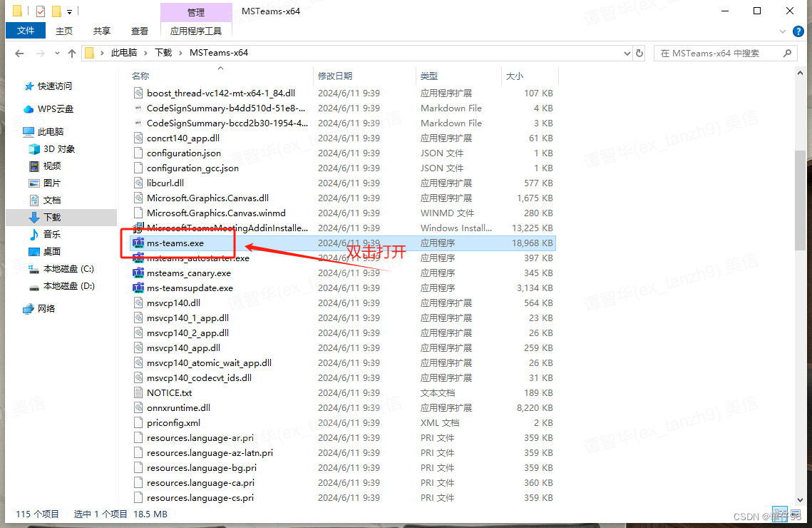Click the ms-teamsupdate.exe Teams icon

(x=138, y=288)
